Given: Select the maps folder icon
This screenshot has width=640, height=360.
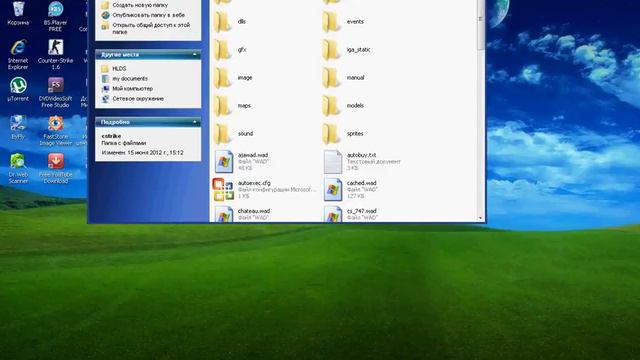Looking at the screenshot, I should click(x=223, y=106).
